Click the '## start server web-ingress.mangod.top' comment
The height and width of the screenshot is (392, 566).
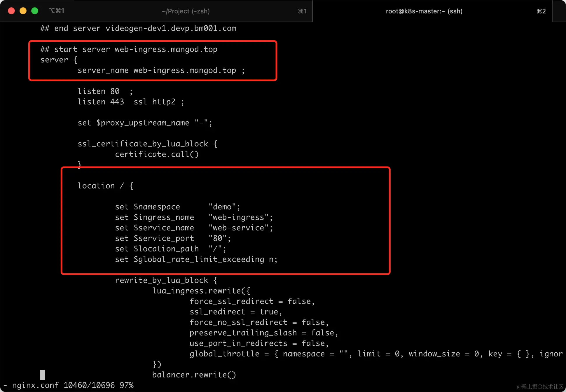coord(129,49)
